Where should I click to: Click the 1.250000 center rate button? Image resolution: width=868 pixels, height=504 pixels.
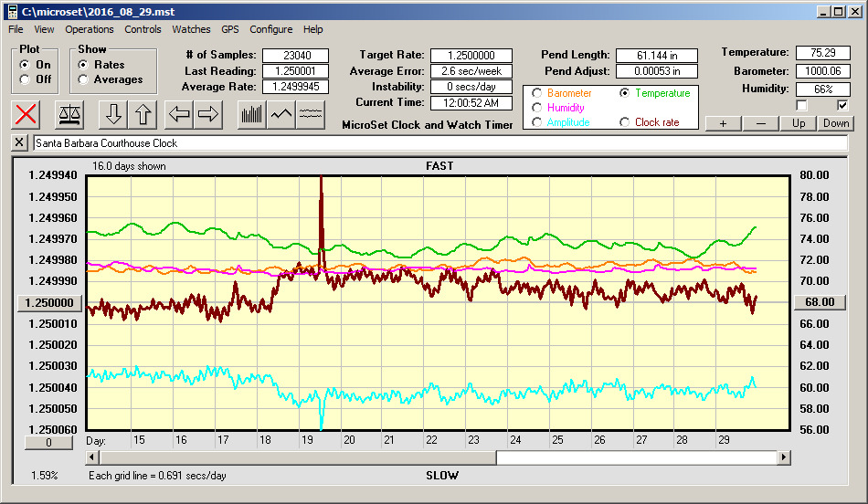pos(49,302)
